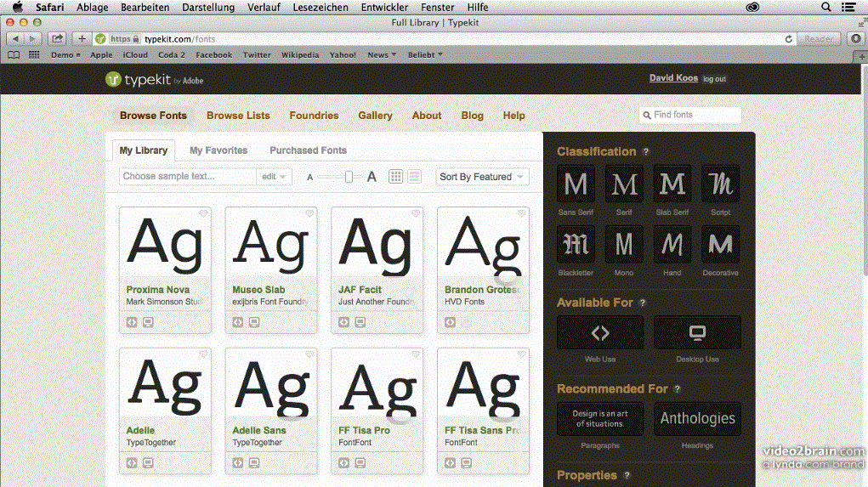Click web use icon on Proxima Nova card
Viewport: 868px width, 487px height.
[x=132, y=322]
